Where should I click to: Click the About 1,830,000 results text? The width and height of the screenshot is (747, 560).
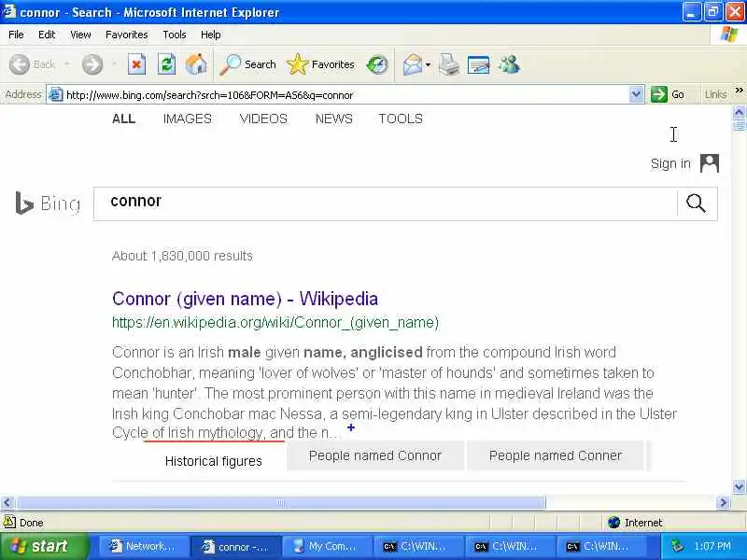point(182,256)
